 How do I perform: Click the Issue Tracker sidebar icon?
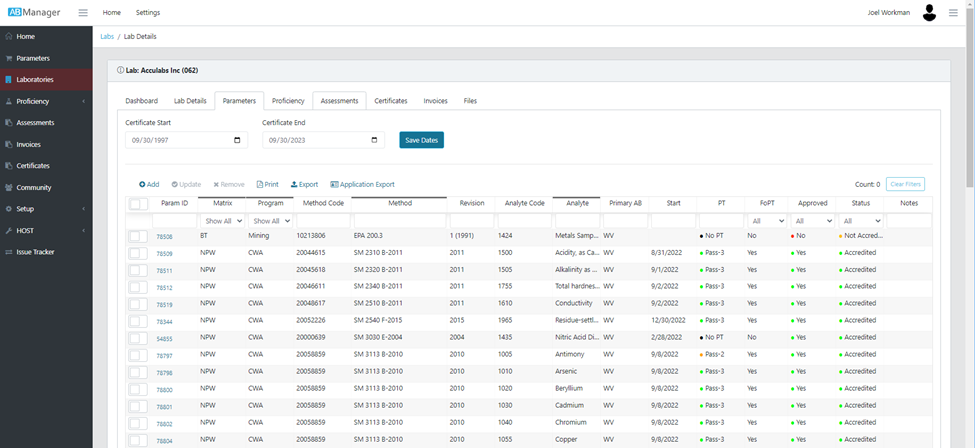pos(9,252)
